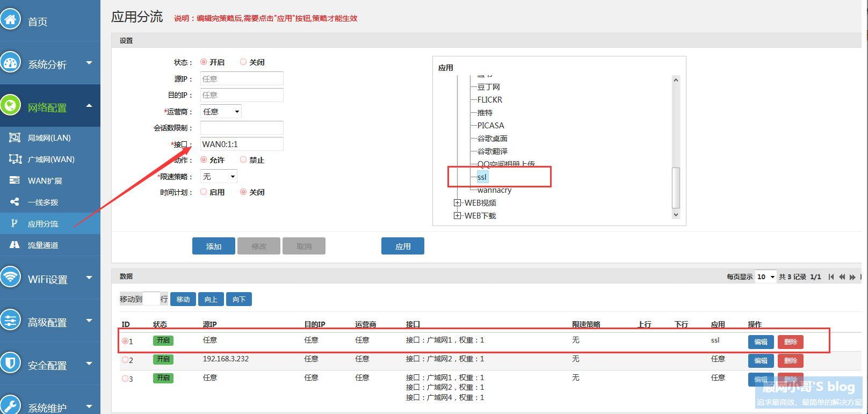Click 删除 button for rule 2

pos(790,360)
